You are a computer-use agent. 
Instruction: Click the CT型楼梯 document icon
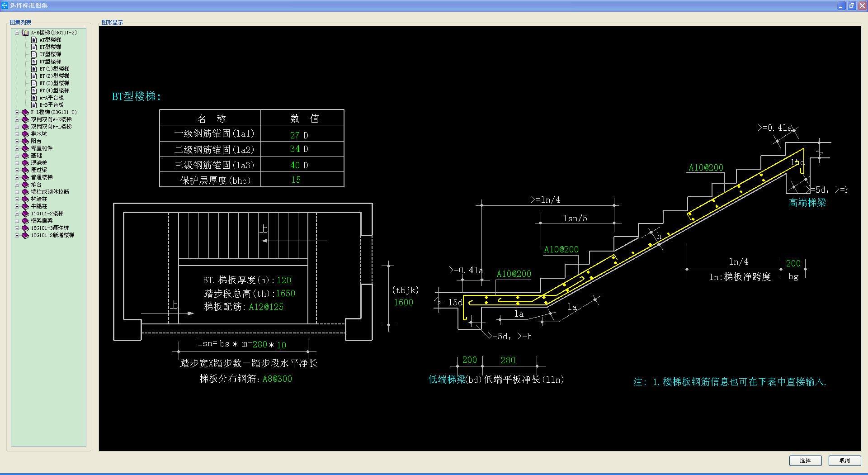(34, 54)
